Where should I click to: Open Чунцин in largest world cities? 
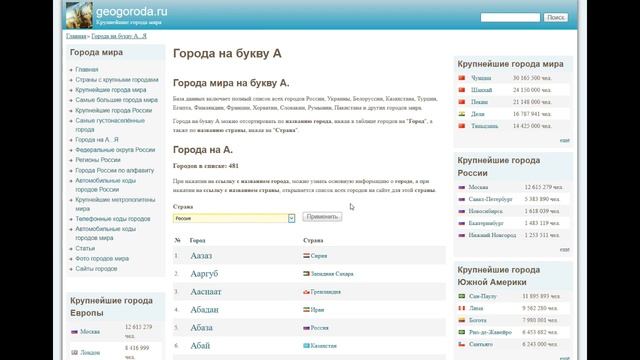point(481,78)
